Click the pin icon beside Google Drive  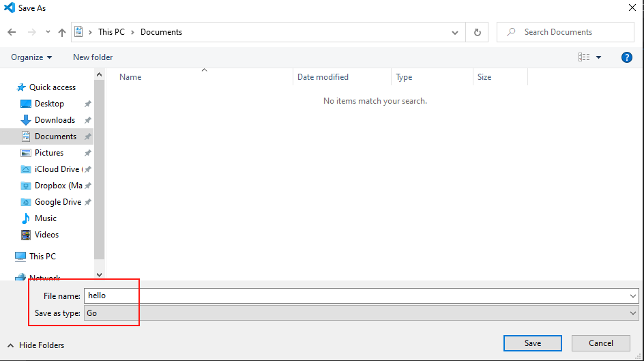(87, 202)
